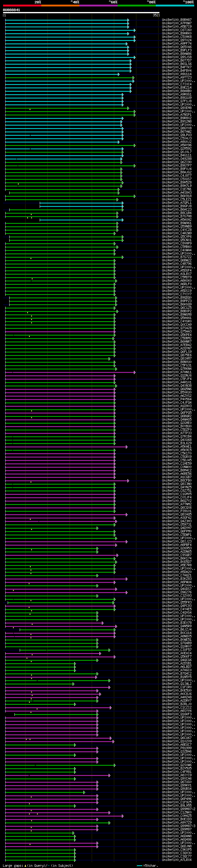Choose the UniRef100_B3L629 hit
This screenshot has width=197, height=868.
point(177,443)
